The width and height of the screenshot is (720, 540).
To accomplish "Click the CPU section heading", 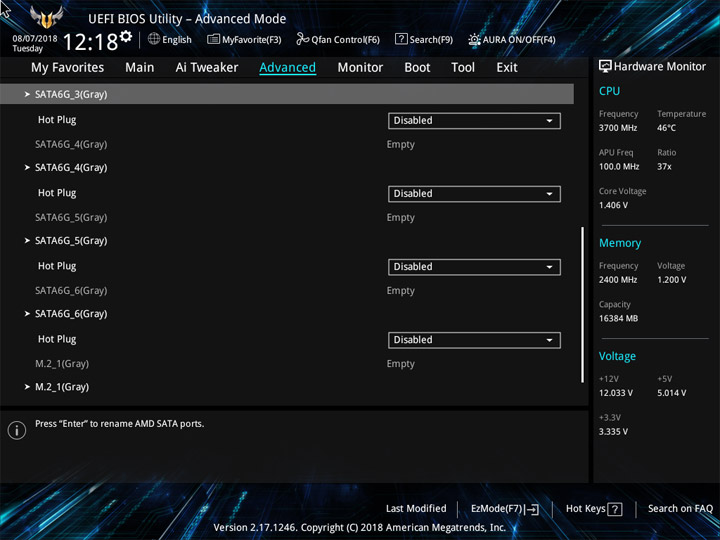I will point(609,91).
